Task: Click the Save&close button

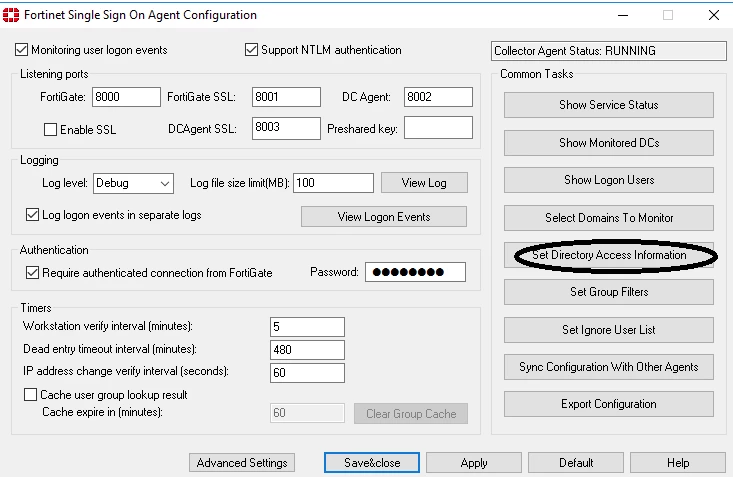Action: (x=372, y=463)
